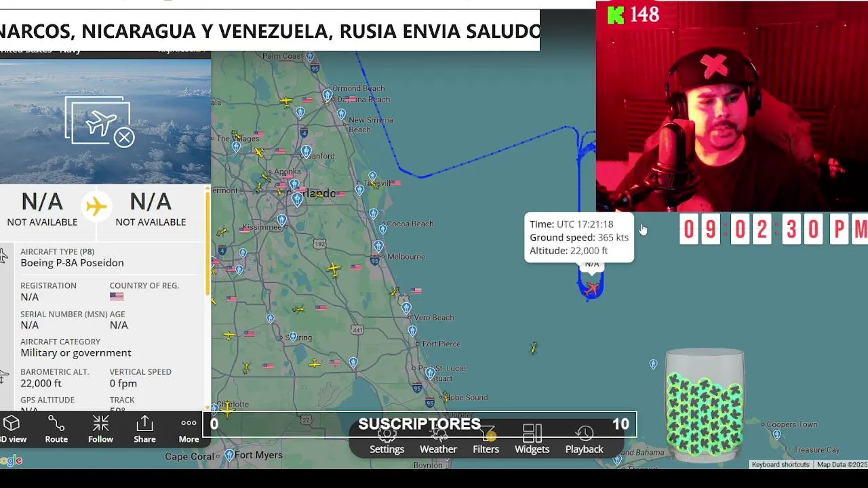
Task: Click the Military or government category text
Action: (76, 353)
